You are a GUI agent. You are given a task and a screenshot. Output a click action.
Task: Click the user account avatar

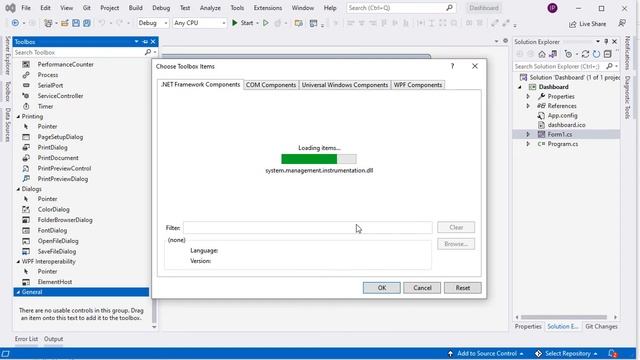pos(552,8)
